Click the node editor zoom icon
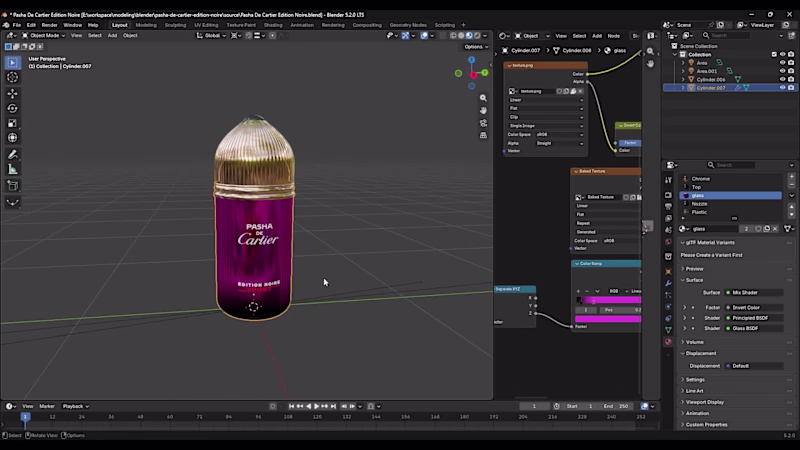The width and height of the screenshot is (800, 450). pyautogui.click(x=650, y=52)
